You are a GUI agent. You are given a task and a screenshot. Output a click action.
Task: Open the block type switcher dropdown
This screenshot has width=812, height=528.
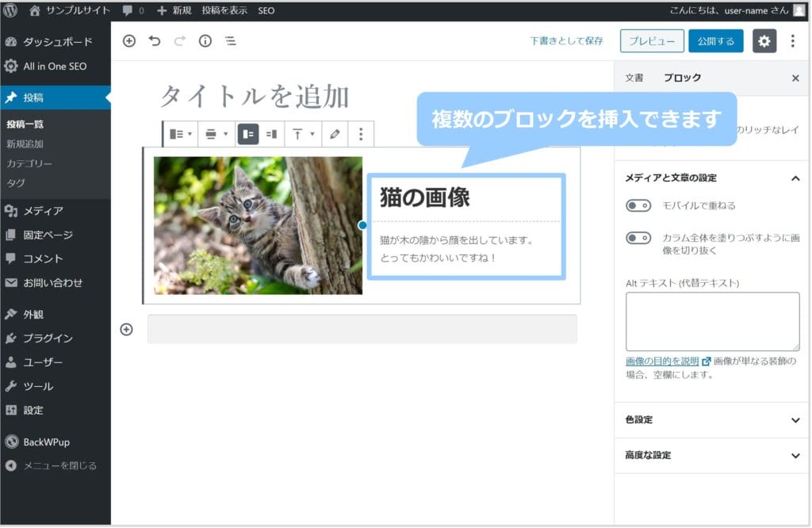[180, 134]
